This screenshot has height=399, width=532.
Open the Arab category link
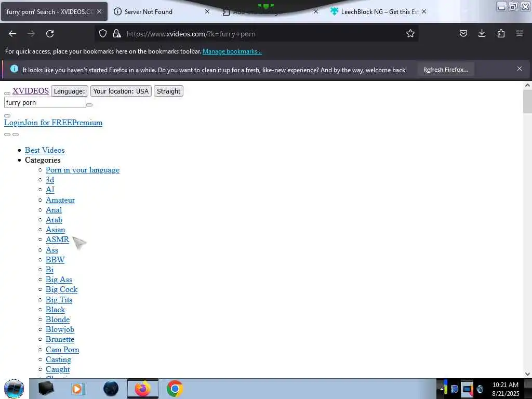coord(54,220)
